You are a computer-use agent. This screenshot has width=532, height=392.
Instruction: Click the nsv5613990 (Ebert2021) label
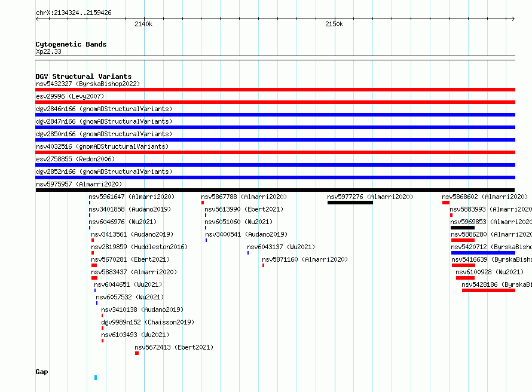(x=244, y=209)
